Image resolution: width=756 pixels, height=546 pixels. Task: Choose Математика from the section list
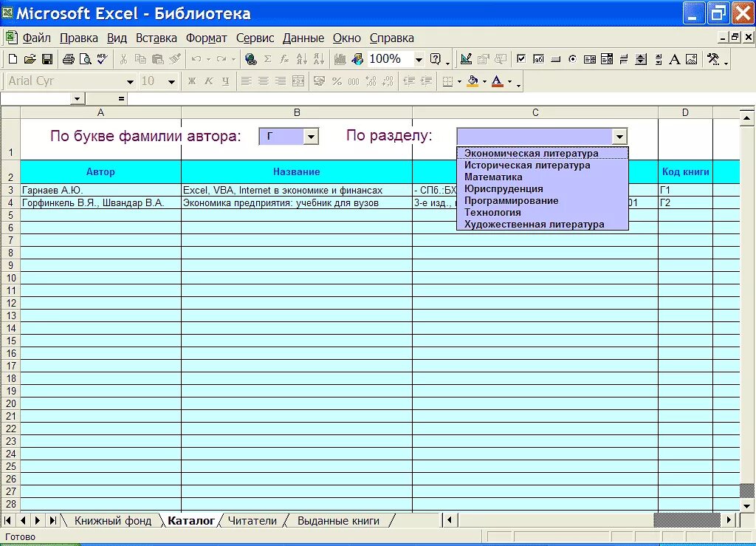543,177
